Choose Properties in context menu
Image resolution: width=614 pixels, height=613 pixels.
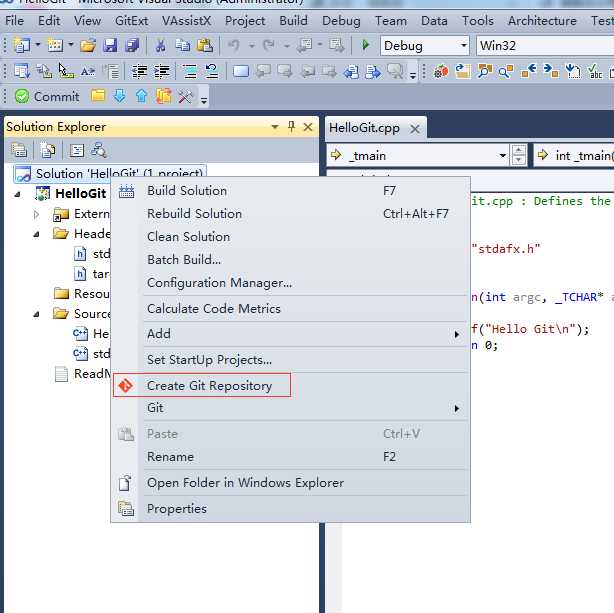tap(291, 508)
